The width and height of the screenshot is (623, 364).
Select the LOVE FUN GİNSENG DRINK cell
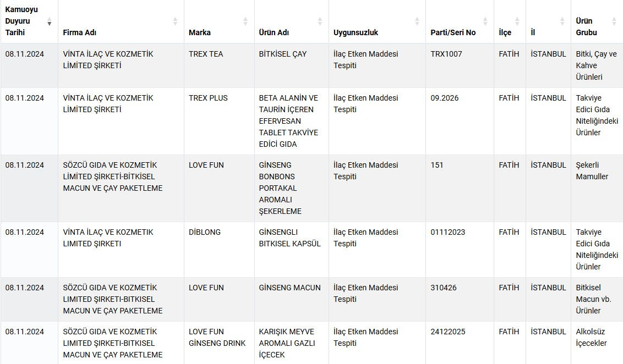(x=217, y=337)
